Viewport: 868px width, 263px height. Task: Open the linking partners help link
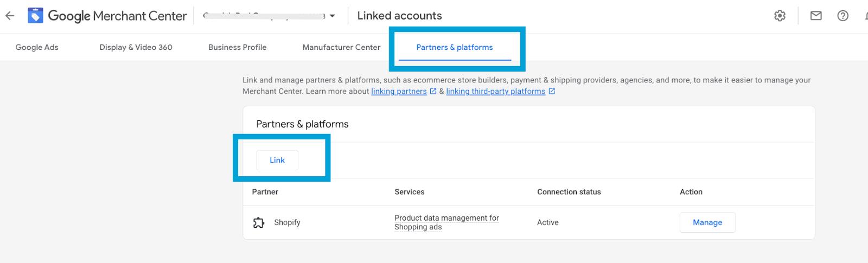399,91
